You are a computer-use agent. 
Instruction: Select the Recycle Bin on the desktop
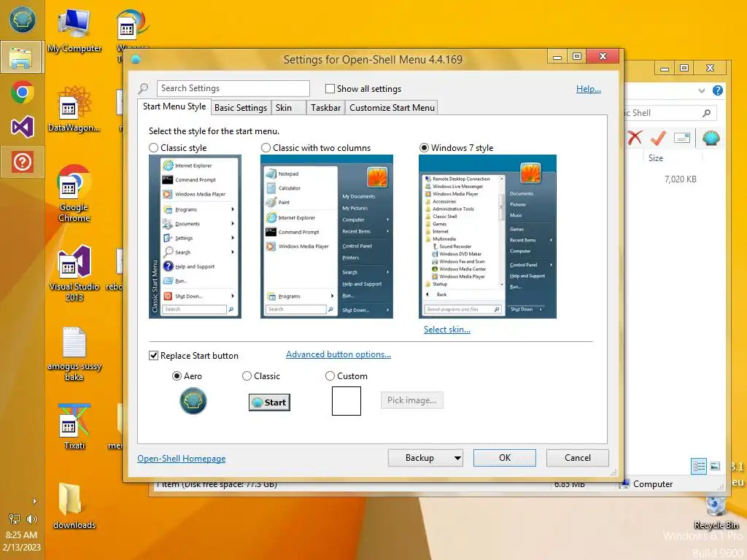716,513
